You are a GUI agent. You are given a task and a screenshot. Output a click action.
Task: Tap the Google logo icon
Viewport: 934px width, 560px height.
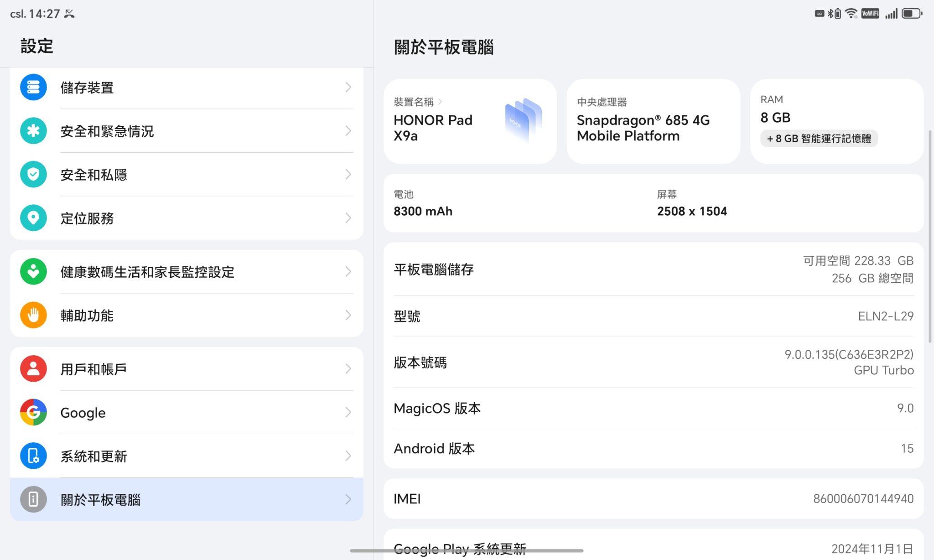click(x=33, y=412)
